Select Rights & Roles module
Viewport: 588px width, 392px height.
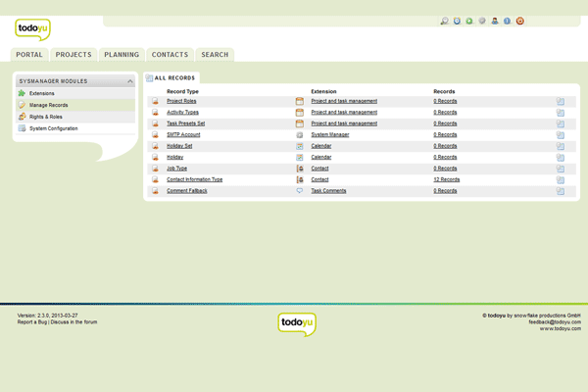point(47,117)
